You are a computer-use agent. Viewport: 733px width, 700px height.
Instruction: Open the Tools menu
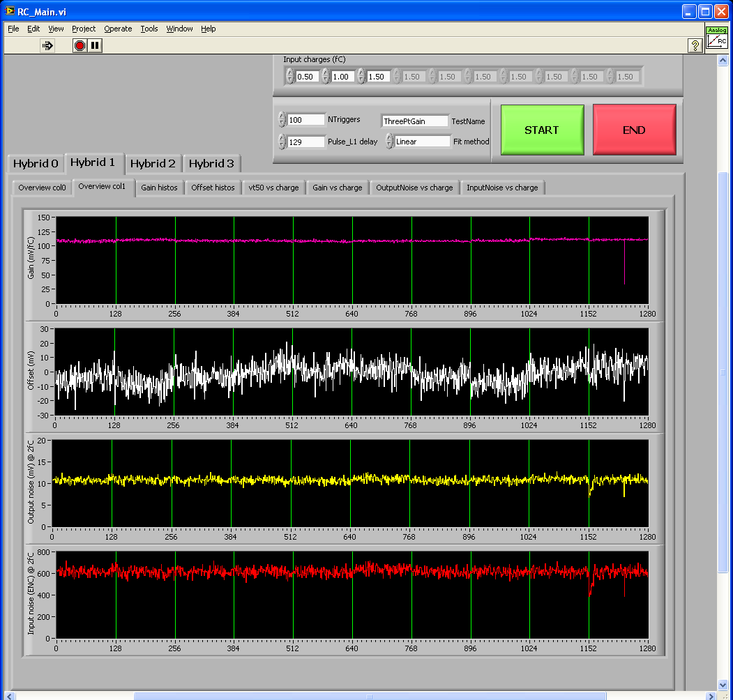(149, 29)
